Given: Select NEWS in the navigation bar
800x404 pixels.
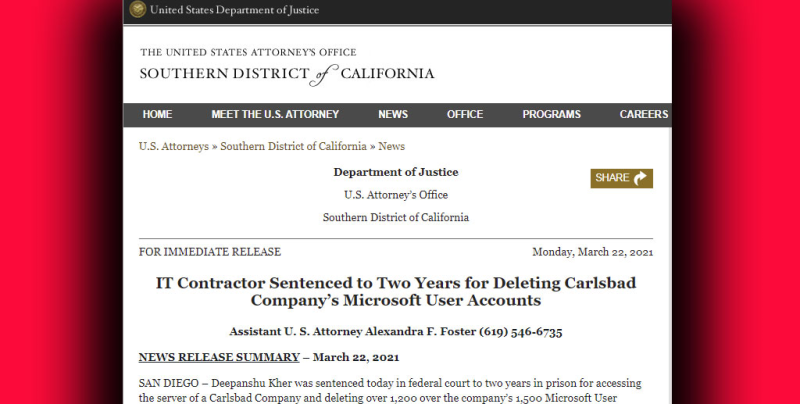Looking at the screenshot, I should point(392,114).
